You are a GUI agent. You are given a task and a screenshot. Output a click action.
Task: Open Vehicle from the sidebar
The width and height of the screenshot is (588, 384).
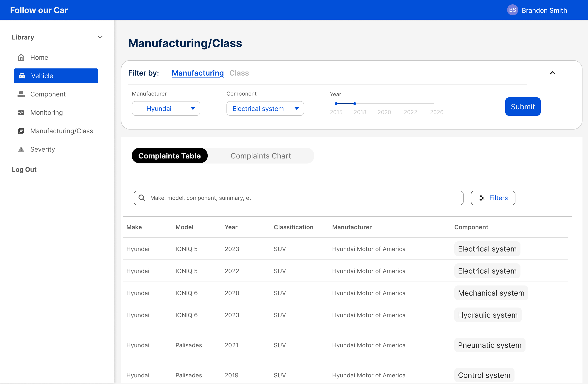pyautogui.click(x=56, y=76)
